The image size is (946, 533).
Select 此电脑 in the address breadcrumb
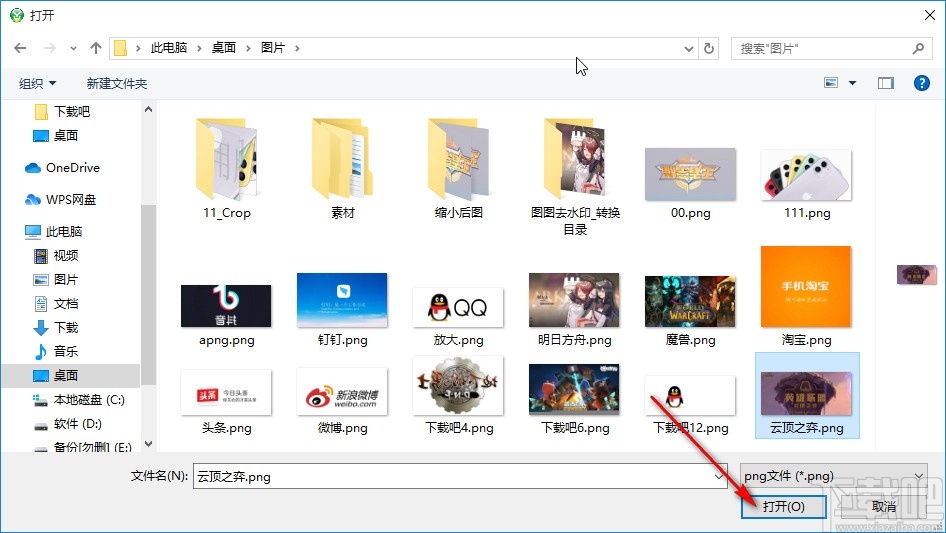pos(169,48)
